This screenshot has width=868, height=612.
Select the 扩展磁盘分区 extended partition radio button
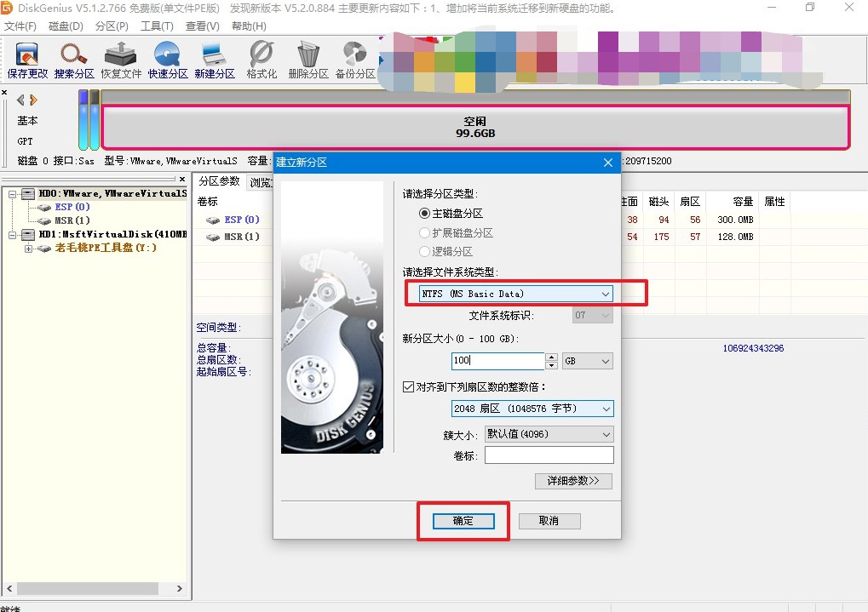[424, 233]
